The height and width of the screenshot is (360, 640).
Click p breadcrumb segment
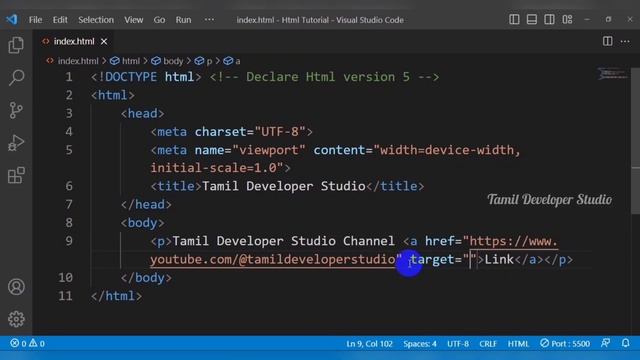click(203, 61)
